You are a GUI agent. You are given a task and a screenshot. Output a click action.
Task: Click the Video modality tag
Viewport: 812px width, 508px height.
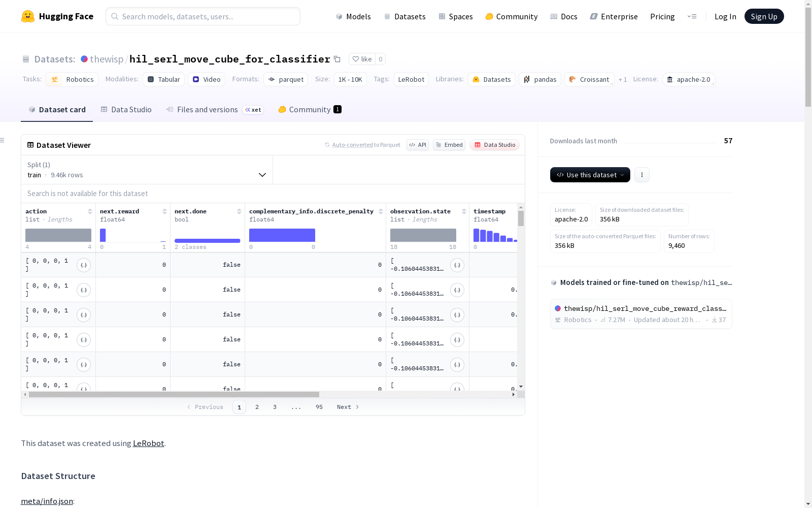click(207, 79)
